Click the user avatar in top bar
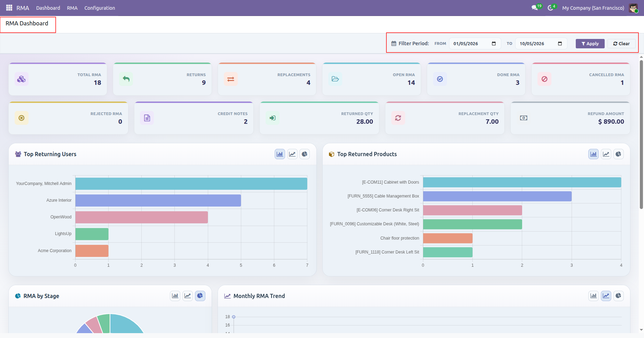 pyautogui.click(x=633, y=8)
